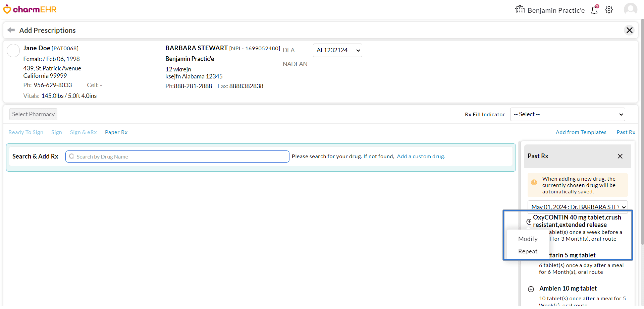Click the user profile avatar
644x309 pixels.
pyautogui.click(x=630, y=9)
